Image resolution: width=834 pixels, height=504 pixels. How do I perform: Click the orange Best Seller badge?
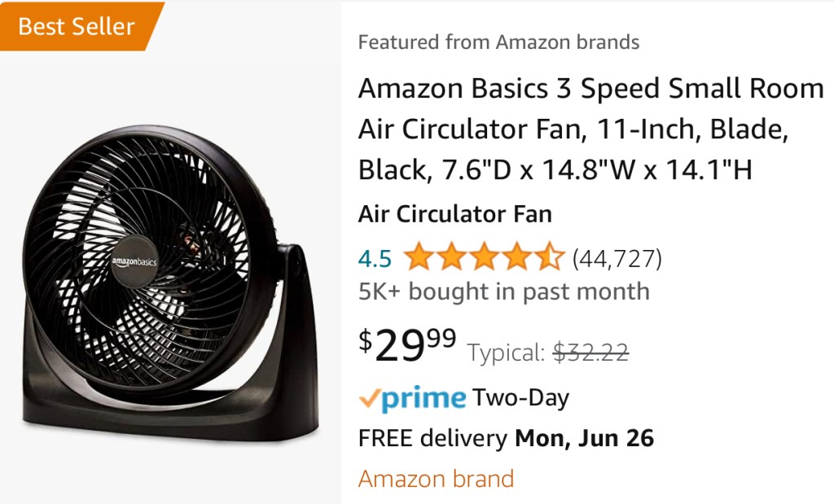point(77,27)
